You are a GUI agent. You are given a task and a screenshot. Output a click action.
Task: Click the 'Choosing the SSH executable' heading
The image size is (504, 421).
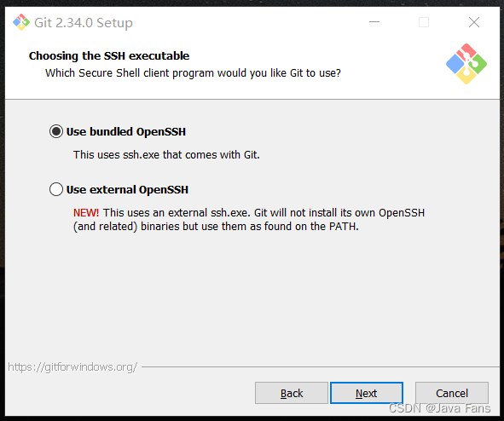[109, 56]
